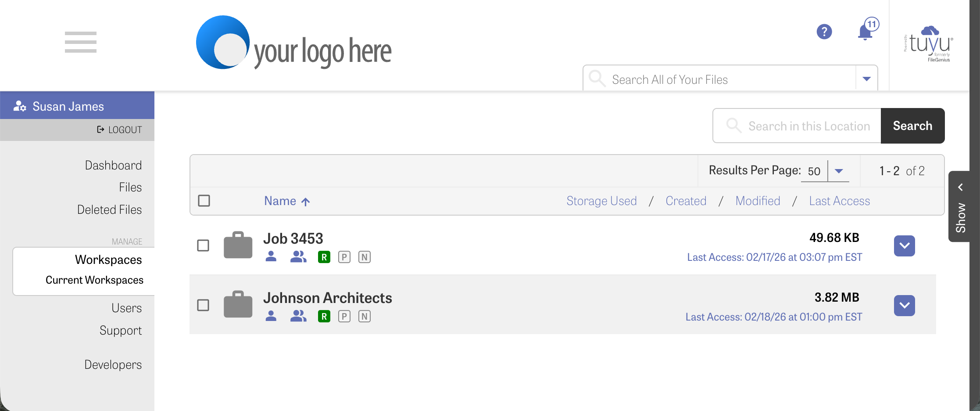
Task: Click the group users icon for Johnson Architects
Action: (298, 316)
